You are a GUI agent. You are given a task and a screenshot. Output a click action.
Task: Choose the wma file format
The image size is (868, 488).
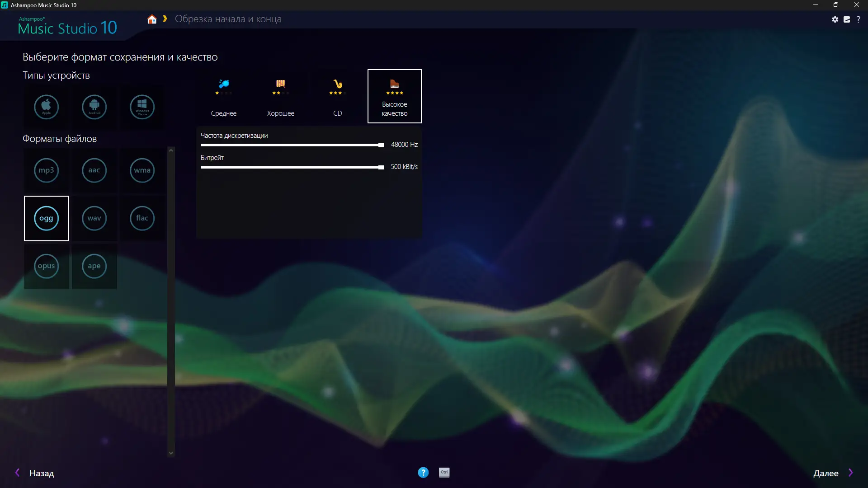142,170
